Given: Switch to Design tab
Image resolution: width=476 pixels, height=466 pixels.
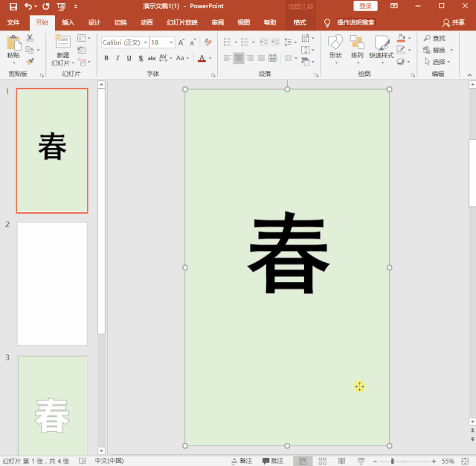Looking at the screenshot, I should (x=94, y=22).
